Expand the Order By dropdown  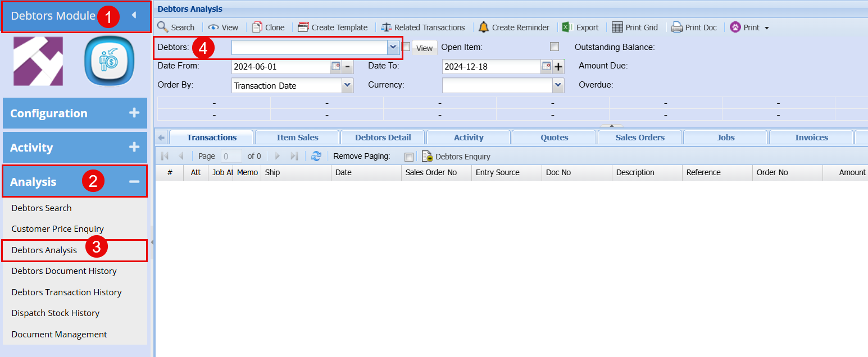click(348, 85)
